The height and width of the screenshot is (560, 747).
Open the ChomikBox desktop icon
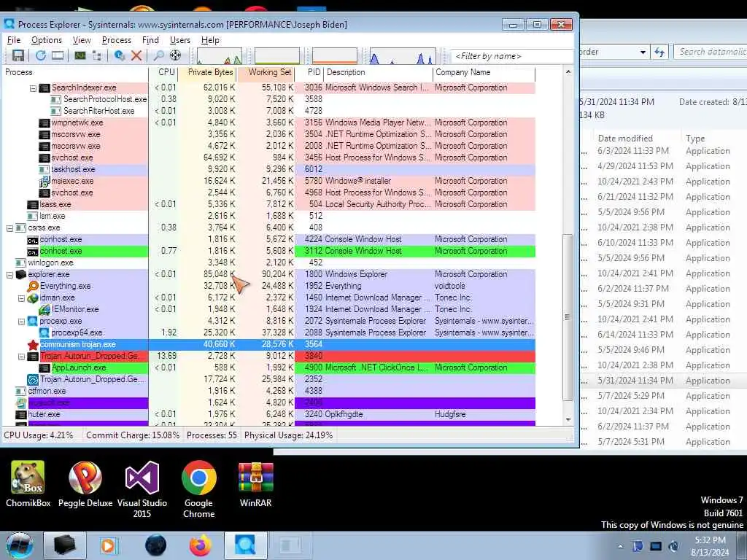28,484
